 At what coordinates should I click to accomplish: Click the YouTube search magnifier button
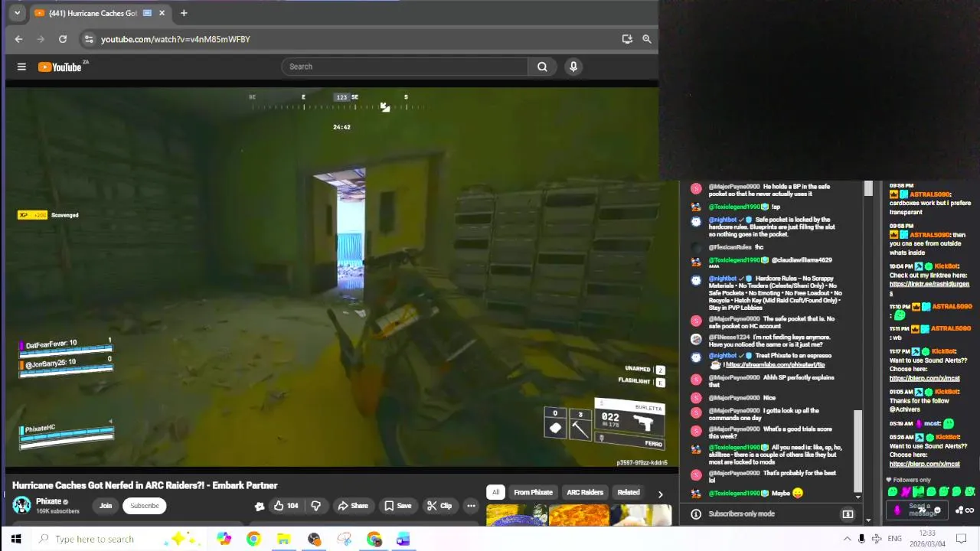pos(542,67)
